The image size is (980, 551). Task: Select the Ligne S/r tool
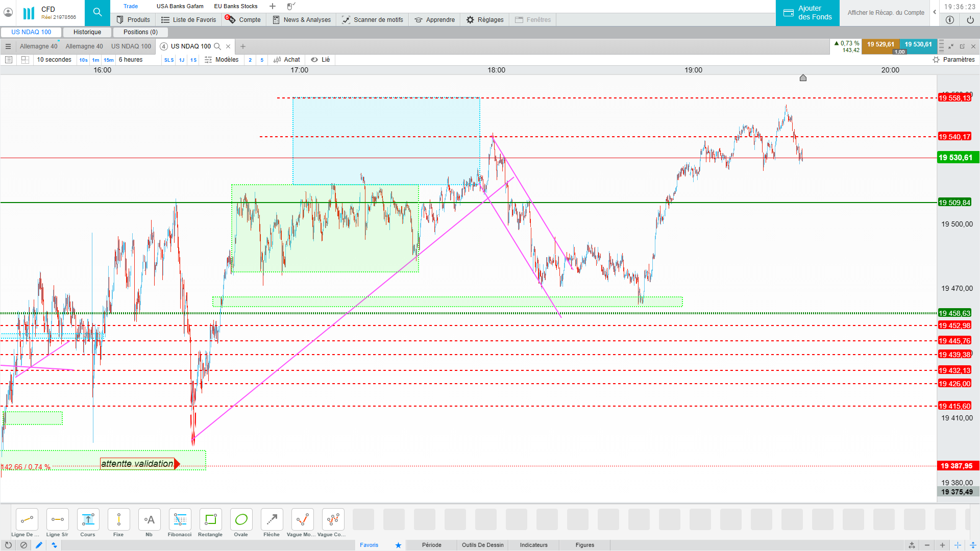pyautogui.click(x=57, y=520)
